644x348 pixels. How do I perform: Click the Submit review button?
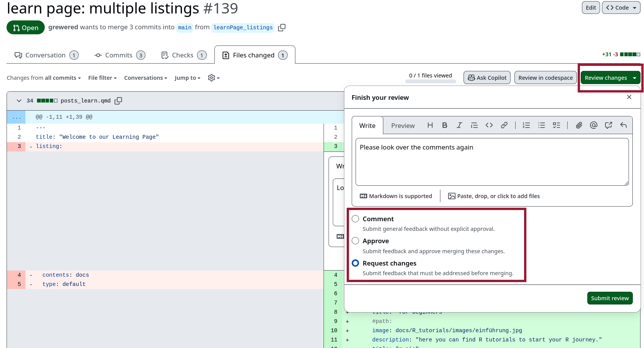click(x=610, y=298)
